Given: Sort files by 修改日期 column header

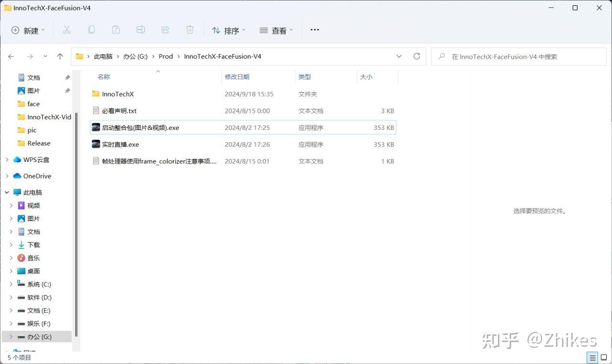Looking at the screenshot, I should coord(237,77).
